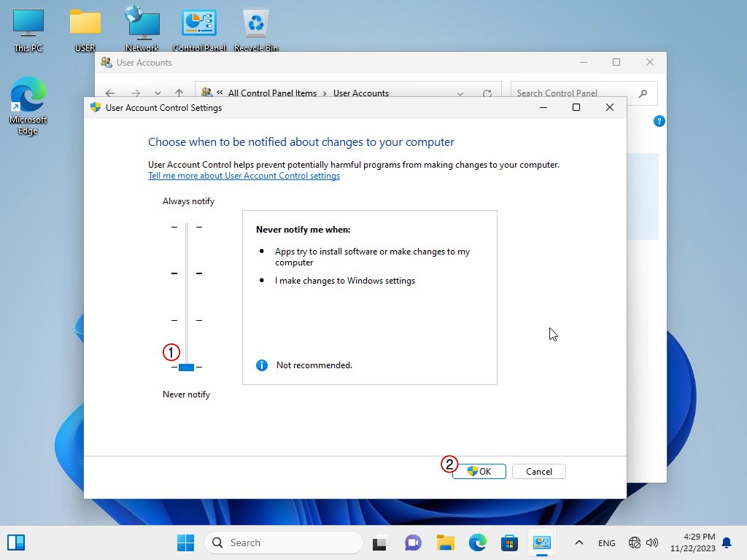Click the blue help question mark icon
747x560 pixels.
click(659, 121)
